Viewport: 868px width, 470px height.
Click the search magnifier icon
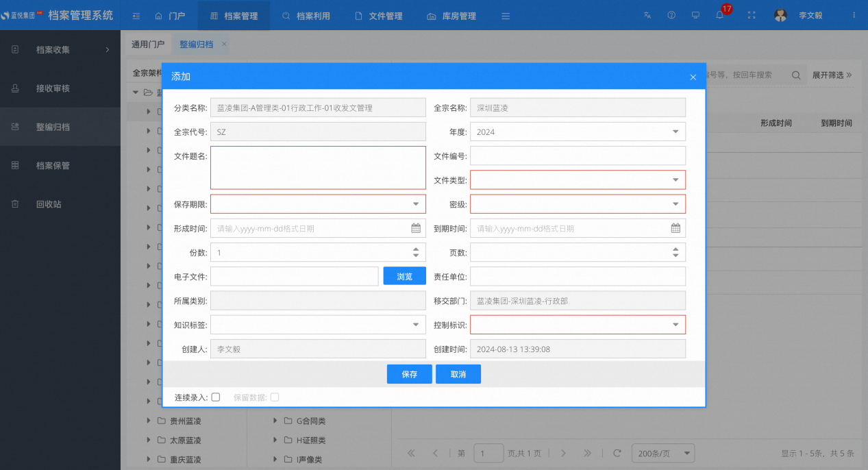pos(796,75)
